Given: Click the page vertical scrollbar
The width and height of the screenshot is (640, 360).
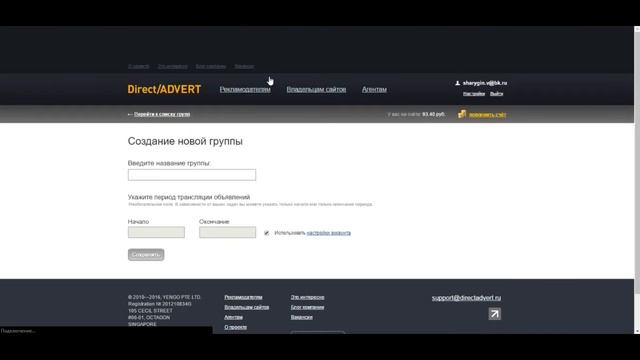Looking at the screenshot, I should click(x=637, y=180).
